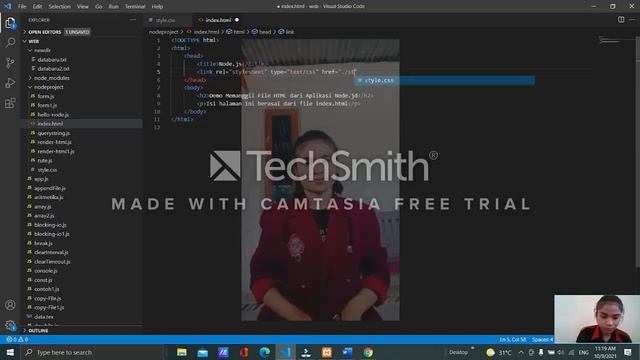640x360 pixels.
Task: Open Run and Debug in the activity bar
Action: (x=10, y=83)
